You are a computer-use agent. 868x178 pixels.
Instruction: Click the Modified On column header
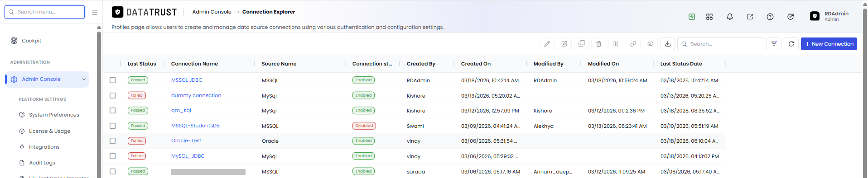[x=603, y=64]
